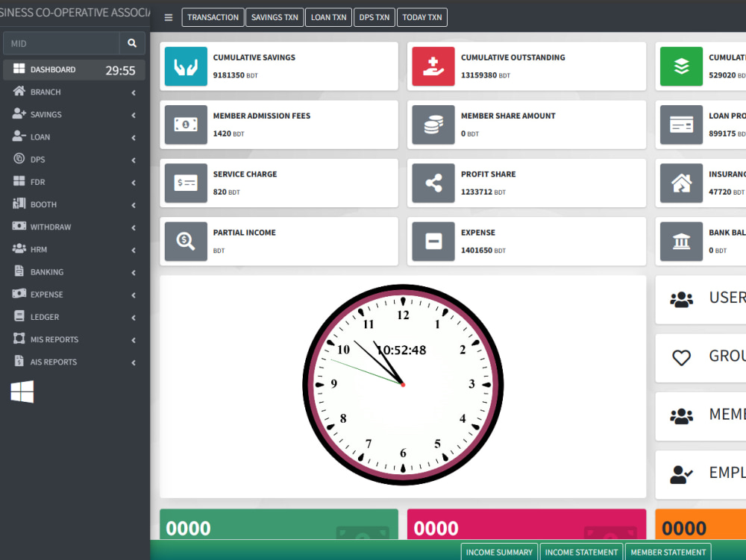Screen dimensions: 746x560
Task: Click the Dashboard grid icon
Action: coord(19,69)
